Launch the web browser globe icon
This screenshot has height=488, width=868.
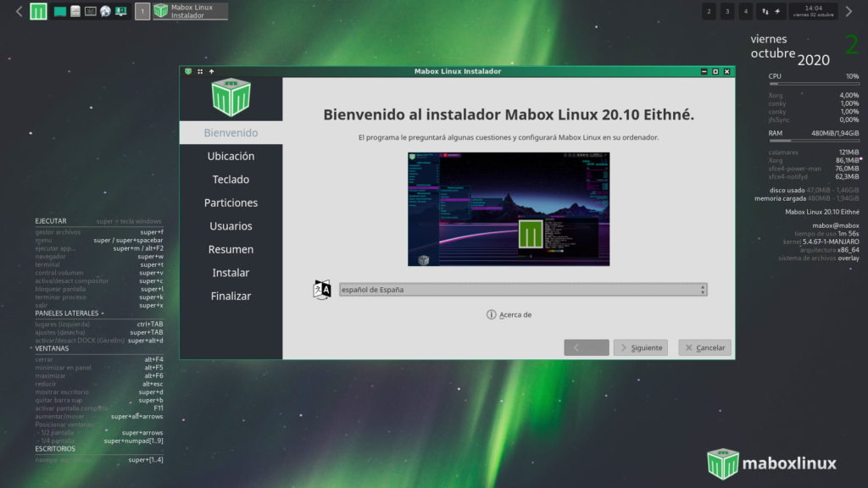(x=103, y=11)
